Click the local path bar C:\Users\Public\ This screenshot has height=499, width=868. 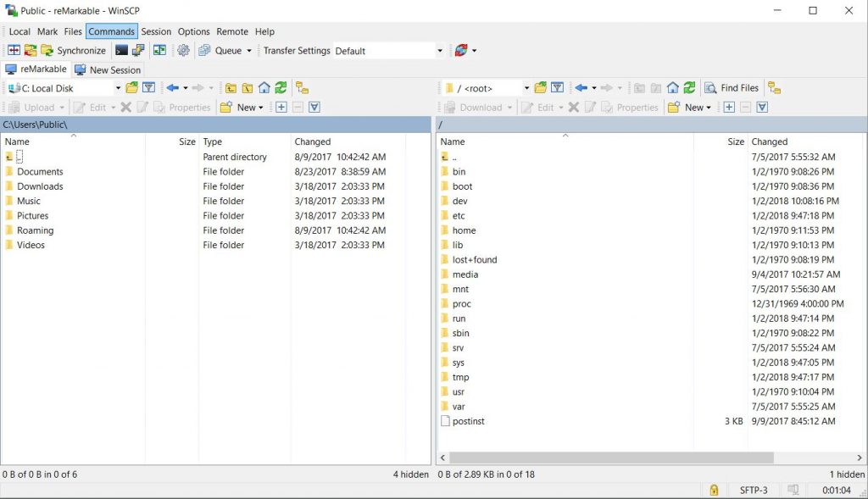pyautogui.click(x=215, y=125)
